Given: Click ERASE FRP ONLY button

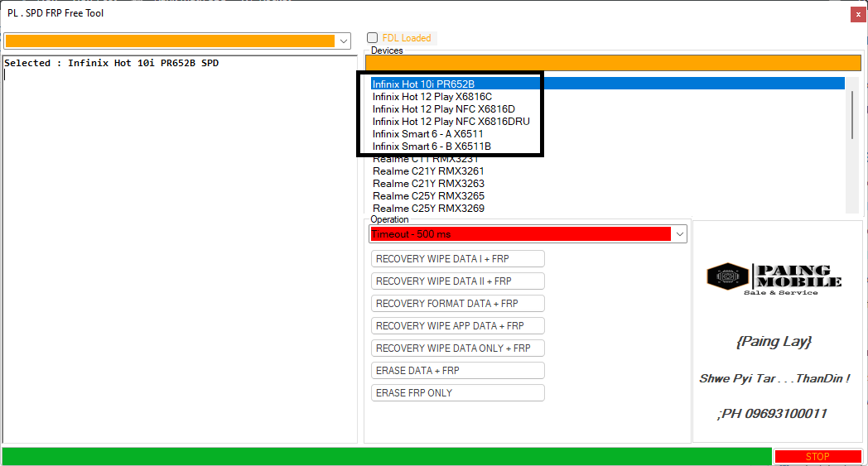Looking at the screenshot, I should click(457, 393).
